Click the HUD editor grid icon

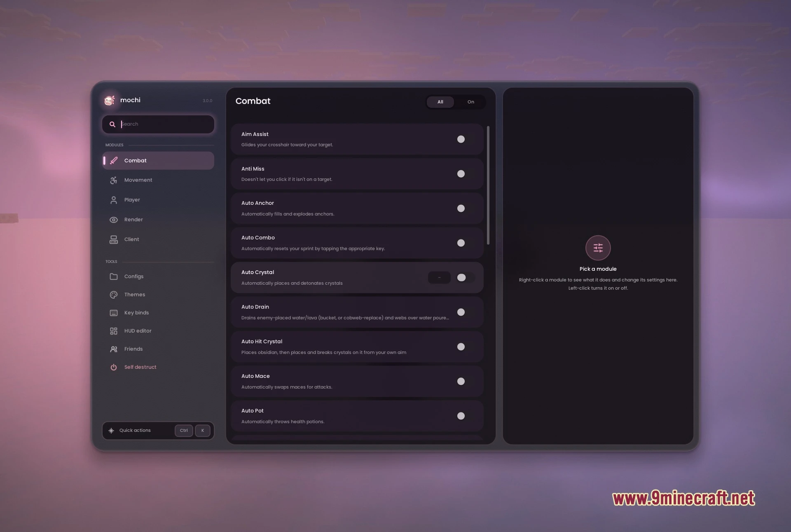click(114, 331)
